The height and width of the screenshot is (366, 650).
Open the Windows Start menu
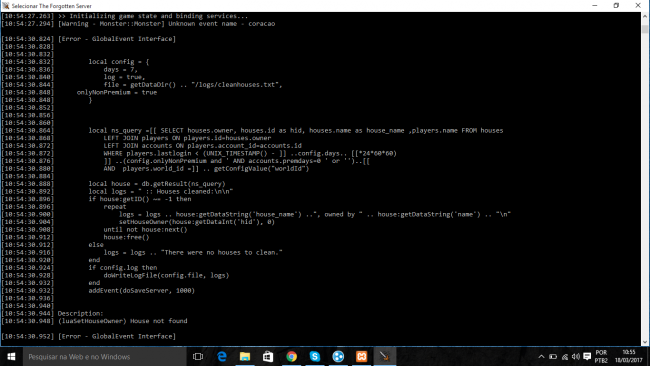tap(11, 356)
